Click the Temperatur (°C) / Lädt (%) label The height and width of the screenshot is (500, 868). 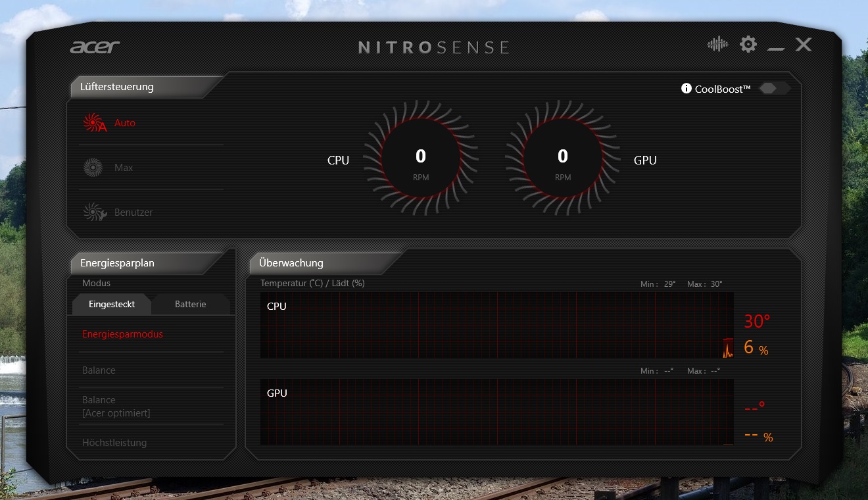[312, 284]
